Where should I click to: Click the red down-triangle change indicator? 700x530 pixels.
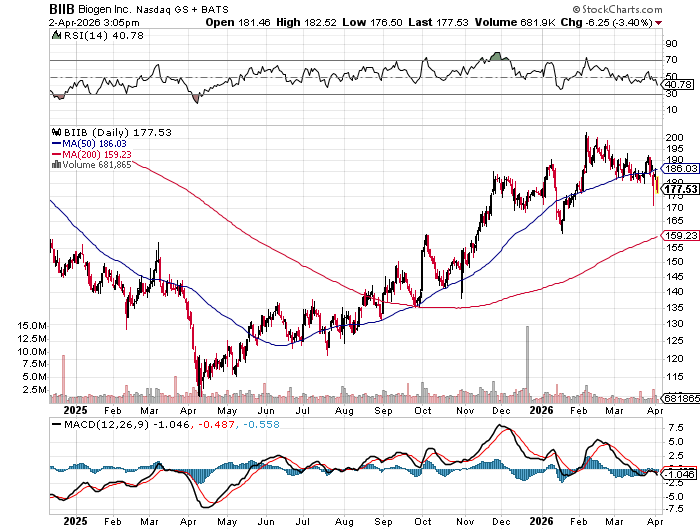click(659, 23)
